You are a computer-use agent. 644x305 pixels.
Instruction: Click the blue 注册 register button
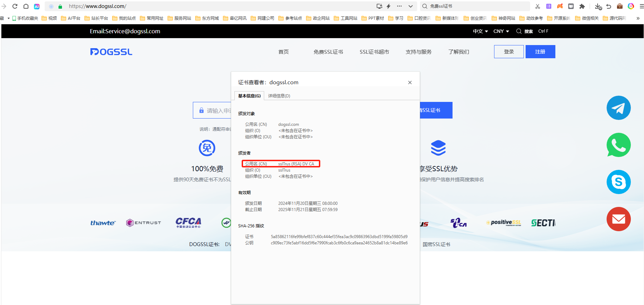tap(540, 52)
